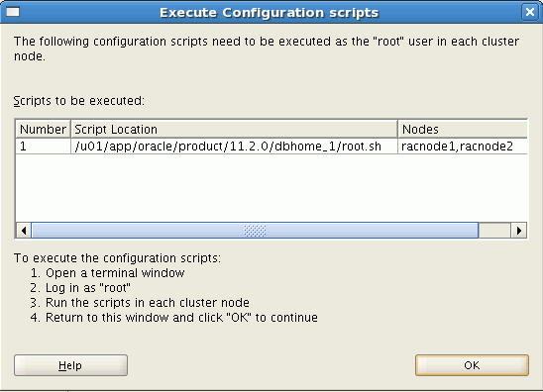This screenshot has height=392, width=543.
Task: Close the Execute Configuration scripts dialog
Action: (530, 12)
